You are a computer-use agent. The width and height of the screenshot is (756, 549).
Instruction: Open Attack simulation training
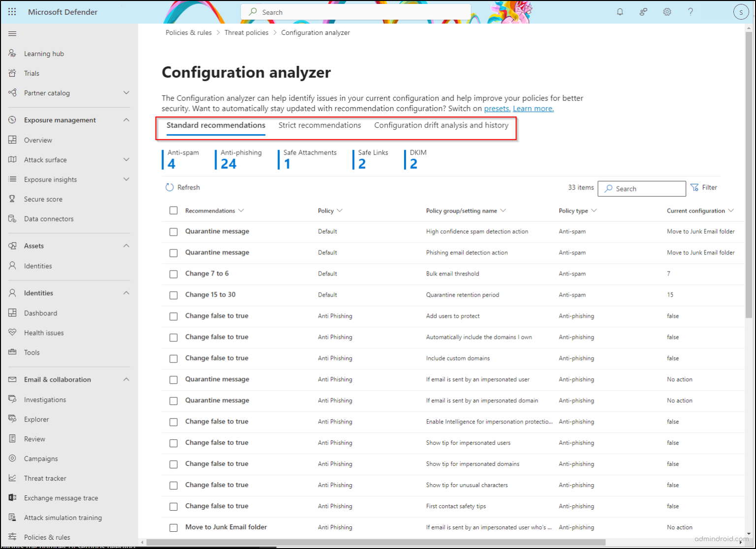click(x=63, y=517)
